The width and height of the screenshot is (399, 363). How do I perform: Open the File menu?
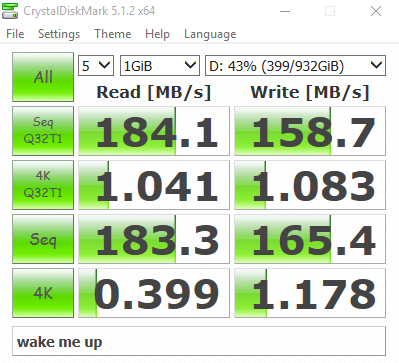15,34
